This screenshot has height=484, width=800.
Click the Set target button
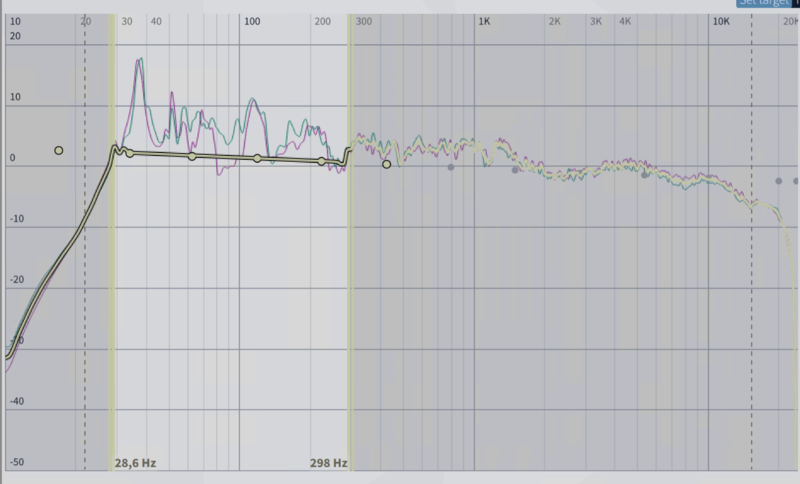point(766,3)
